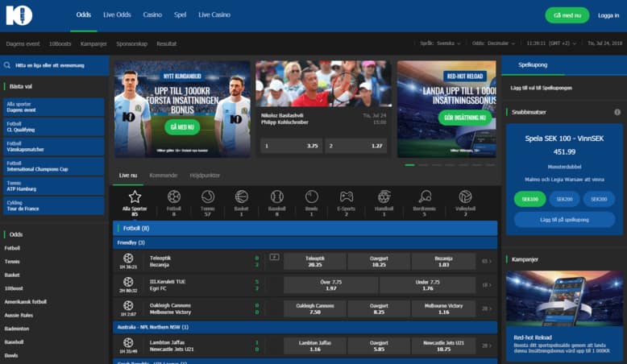Image resolution: width=627 pixels, height=364 pixels.
Task: Click the search magnifier icon
Action: tap(6, 65)
